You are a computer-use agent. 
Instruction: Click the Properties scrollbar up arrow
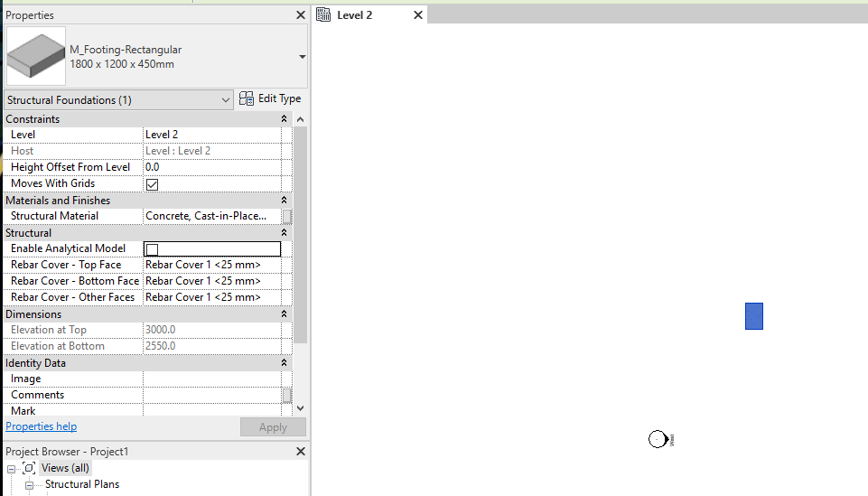300,119
